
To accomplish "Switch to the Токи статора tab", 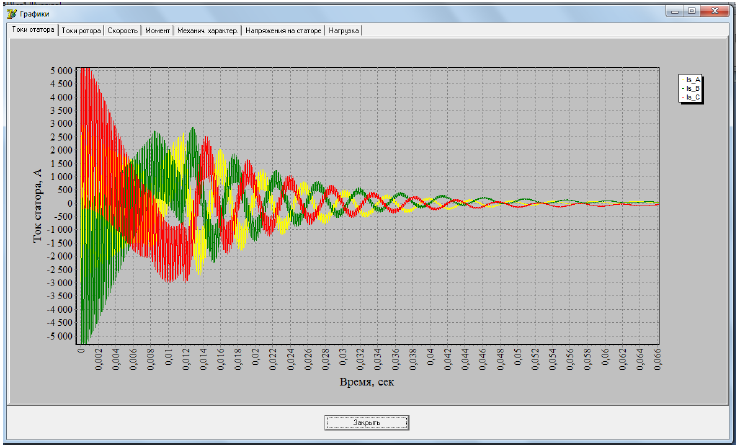I will (32, 31).
